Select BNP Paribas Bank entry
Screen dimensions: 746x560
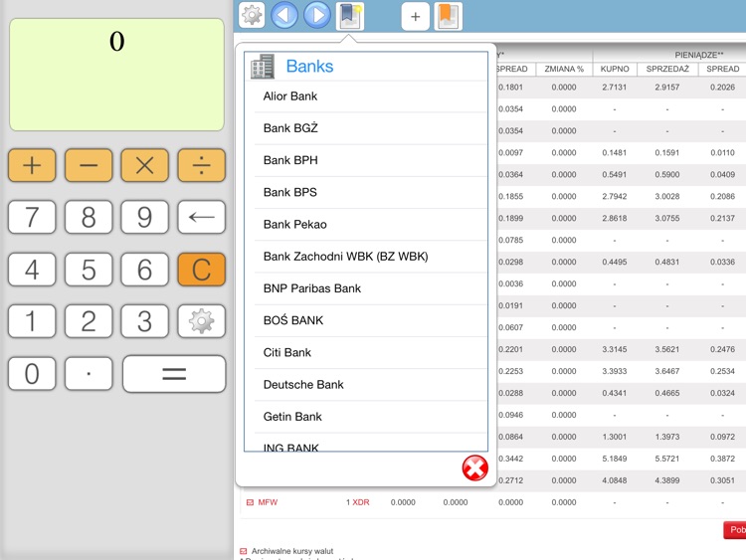point(366,288)
